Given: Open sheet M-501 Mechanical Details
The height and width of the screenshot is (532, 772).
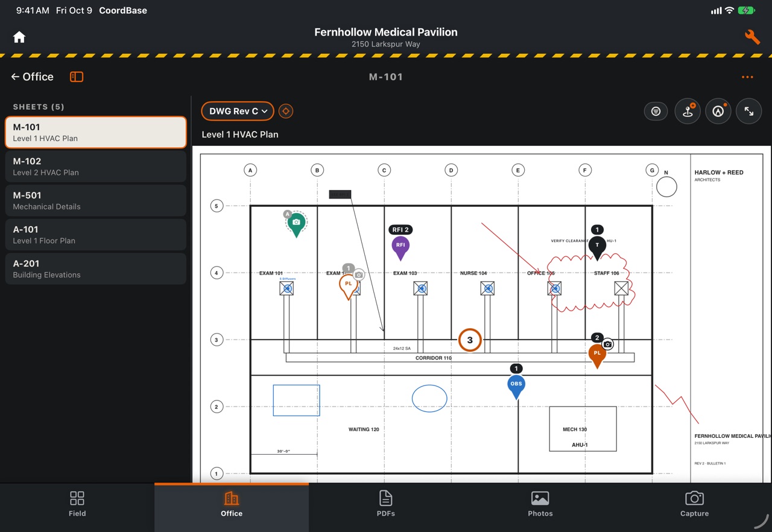Looking at the screenshot, I should pos(96,200).
